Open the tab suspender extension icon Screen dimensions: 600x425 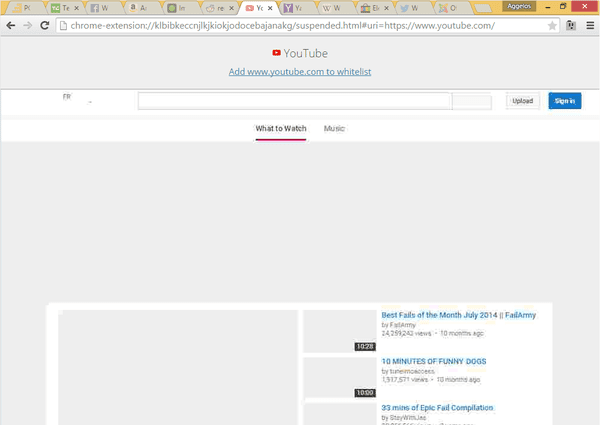[x=571, y=26]
